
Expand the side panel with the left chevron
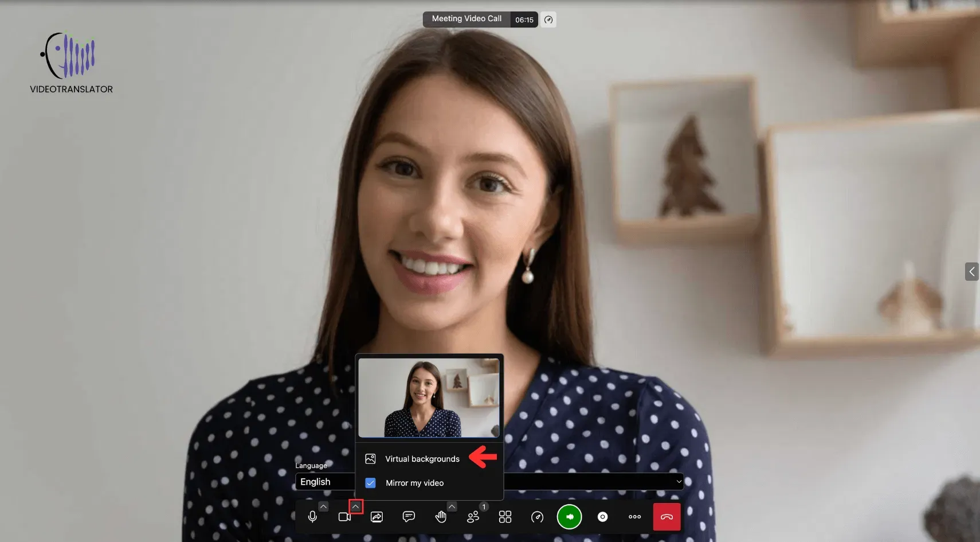point(972,271)
